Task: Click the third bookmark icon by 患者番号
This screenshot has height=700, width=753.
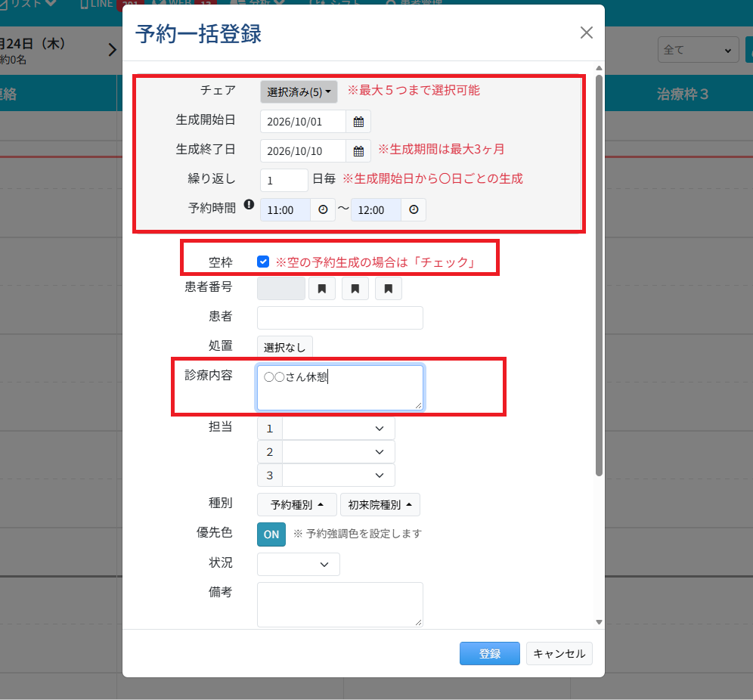Action: (x=388, y=289)
